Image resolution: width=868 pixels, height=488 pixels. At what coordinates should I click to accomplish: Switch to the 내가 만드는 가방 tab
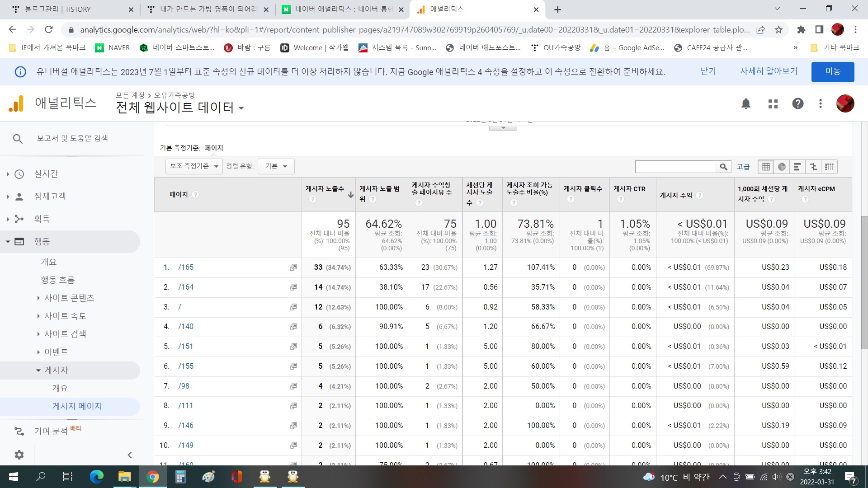point(207,9)
